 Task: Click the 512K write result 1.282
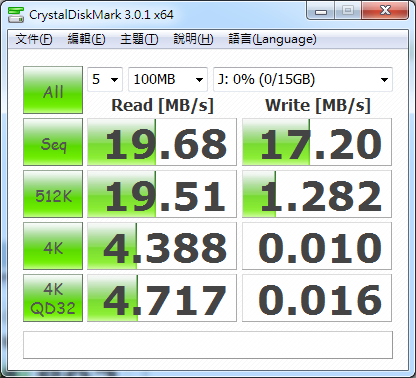317,194
